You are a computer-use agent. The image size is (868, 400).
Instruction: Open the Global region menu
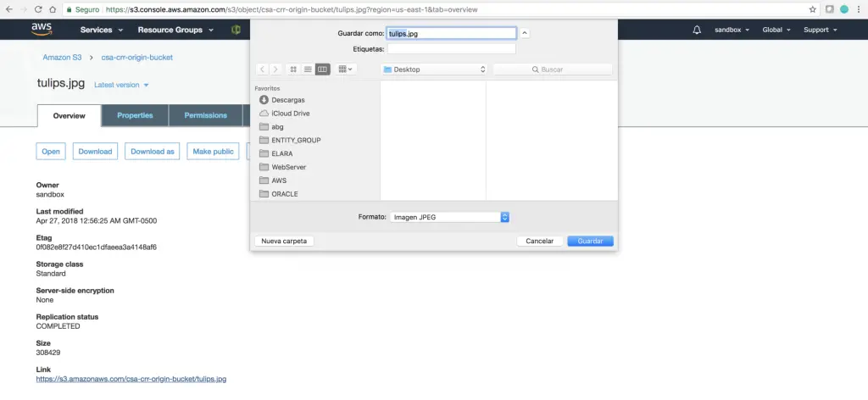[776, 30]
